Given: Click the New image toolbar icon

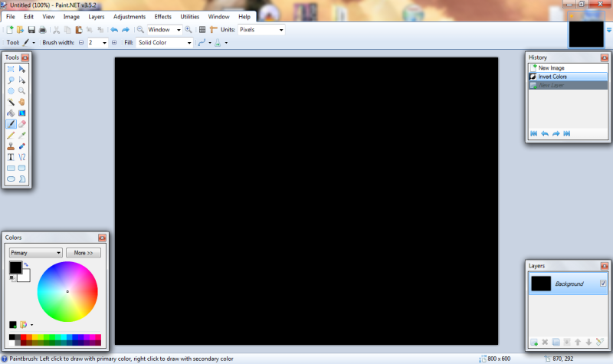Looking at the screenshot, I should tap(10, 30).
